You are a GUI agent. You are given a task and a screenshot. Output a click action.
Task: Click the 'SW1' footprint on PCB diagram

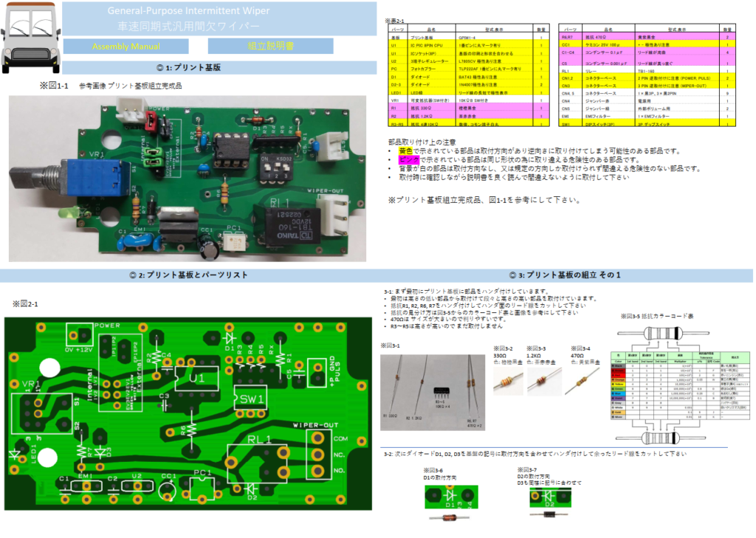(250, 399)
